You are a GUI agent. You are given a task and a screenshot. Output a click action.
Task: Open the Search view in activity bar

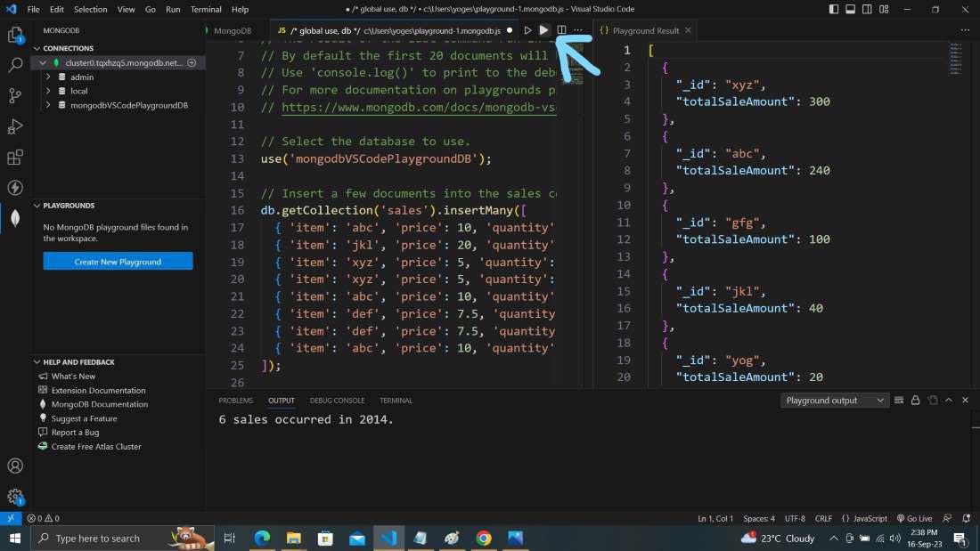click(x=15, y=65)
